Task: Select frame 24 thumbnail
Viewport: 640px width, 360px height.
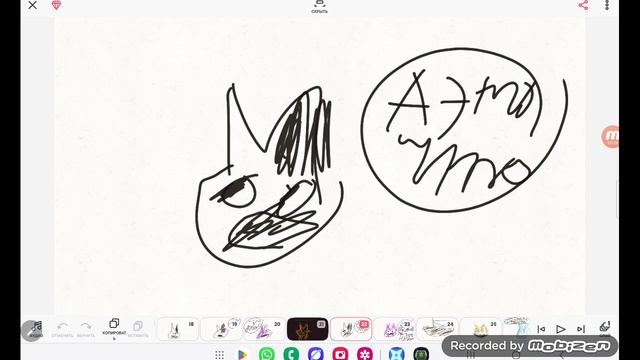Action: tap(437, 329)
